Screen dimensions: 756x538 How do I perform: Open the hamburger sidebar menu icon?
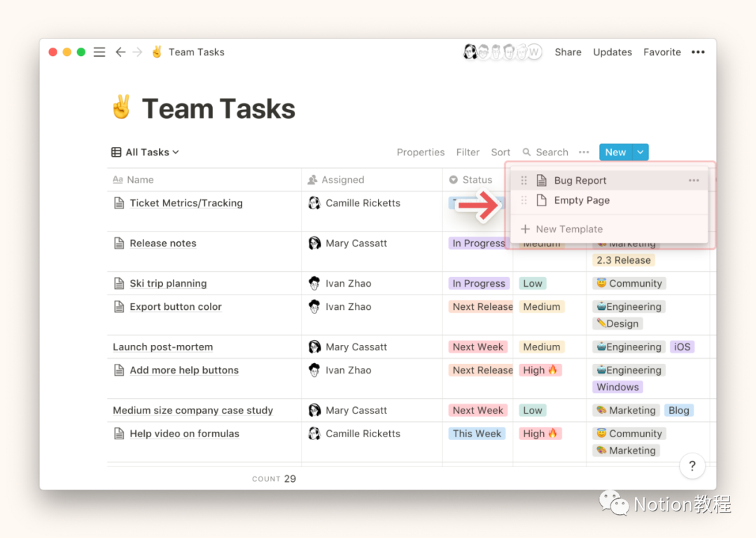tap(99, 52)
